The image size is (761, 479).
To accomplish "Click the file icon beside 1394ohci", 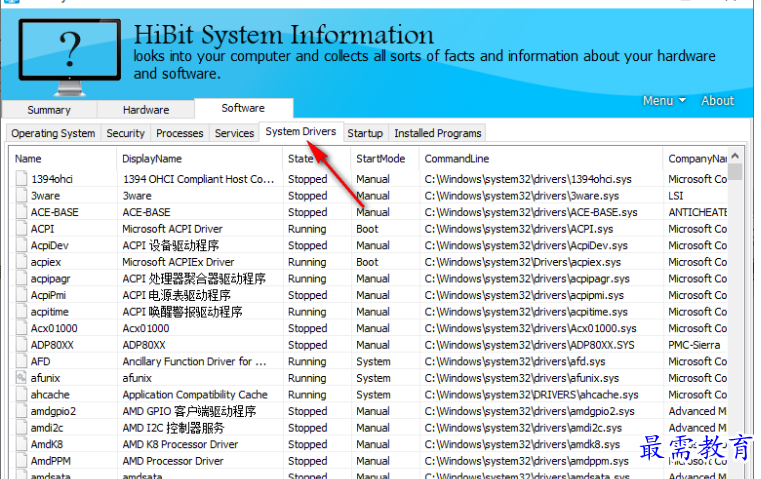I will click(21, 179).
